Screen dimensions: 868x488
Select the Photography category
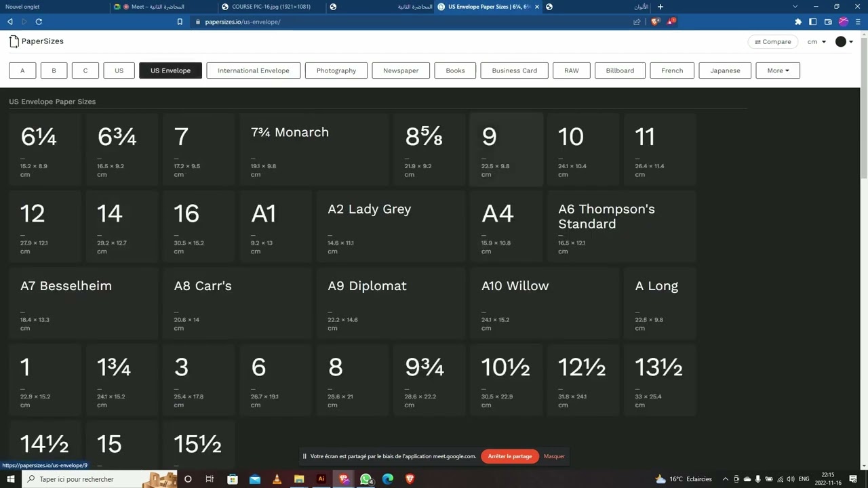coord(336,70)
